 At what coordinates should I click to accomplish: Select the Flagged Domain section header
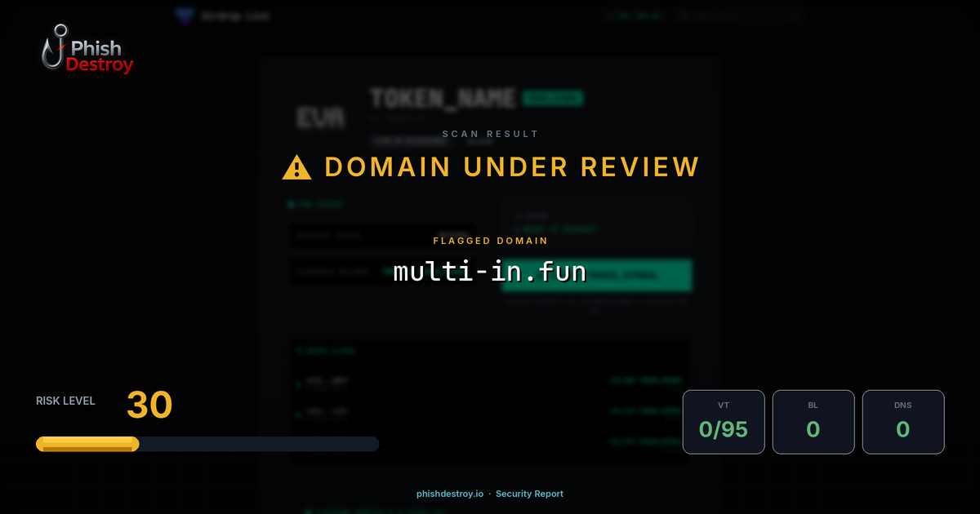click(x=490, y=241)
